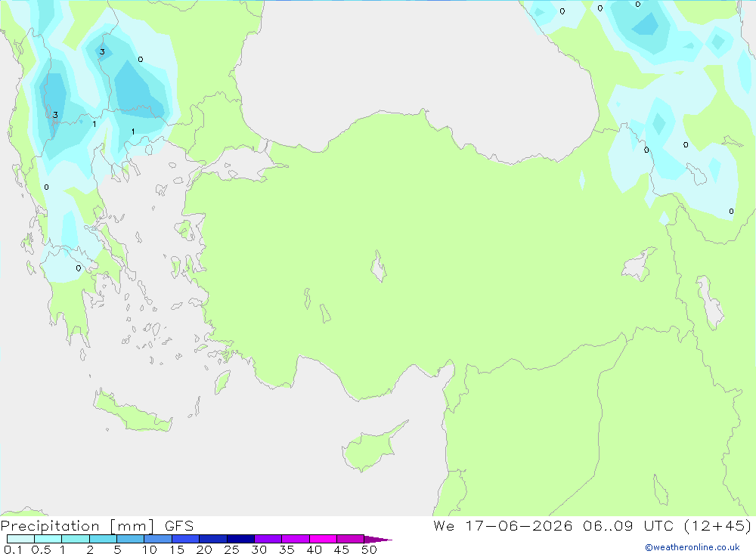Click the 0.1–0.5 mm palest cyan legend swatch

(x=20, y=539)
